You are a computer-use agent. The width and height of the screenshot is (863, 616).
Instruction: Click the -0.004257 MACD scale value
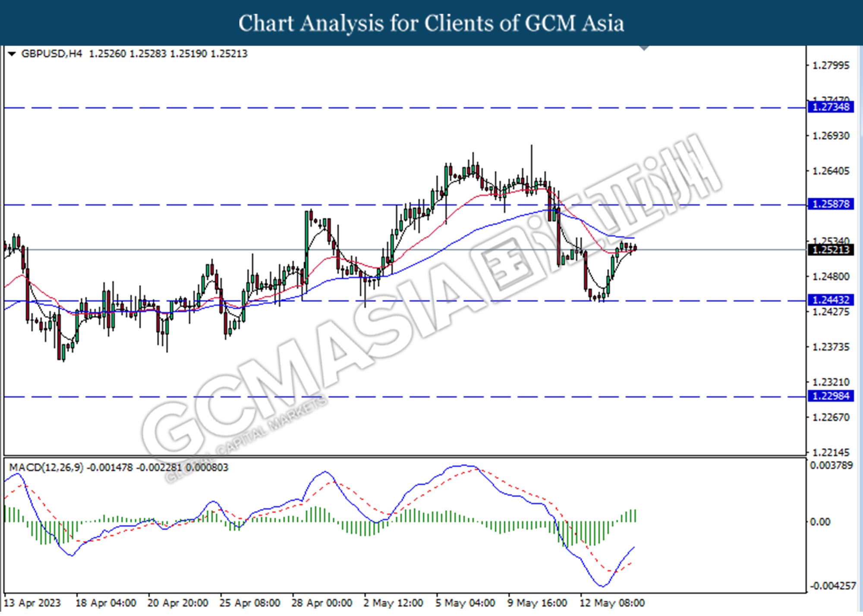coord(832,586)
